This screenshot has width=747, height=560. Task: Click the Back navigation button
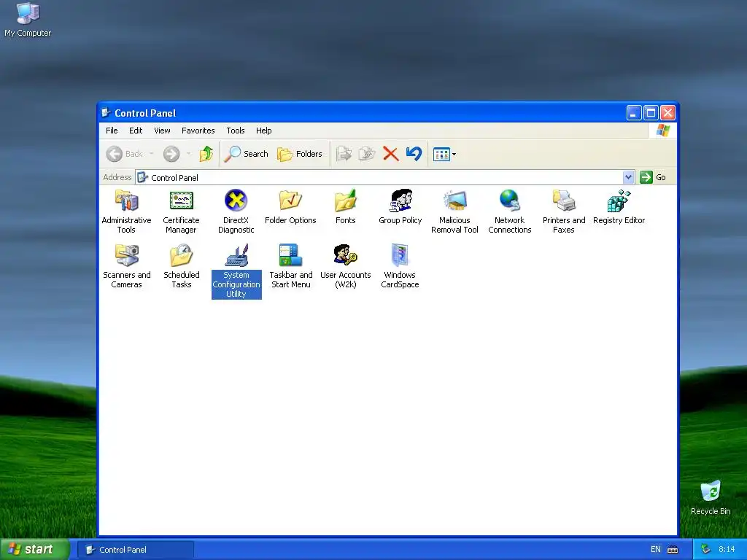[124, 154]
